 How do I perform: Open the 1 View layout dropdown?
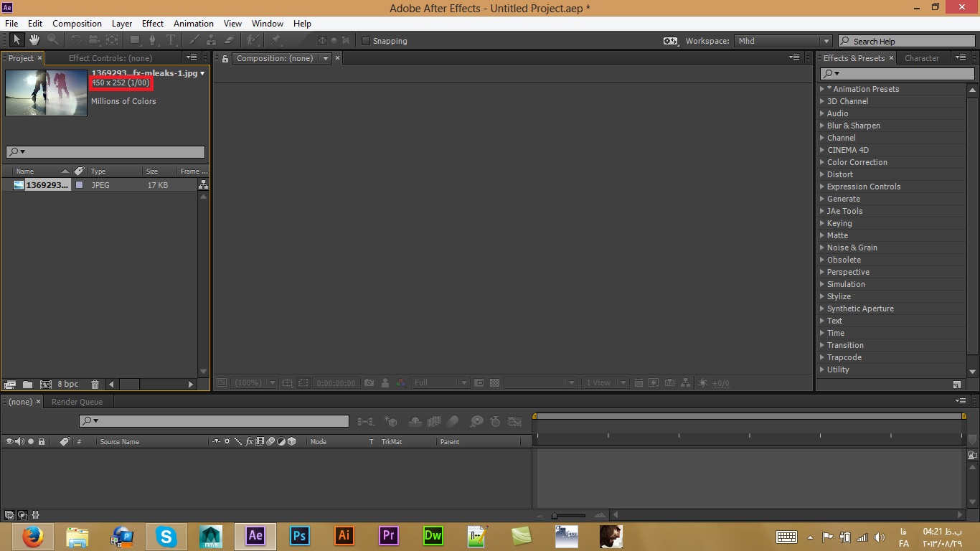click(x=605, y=383)
